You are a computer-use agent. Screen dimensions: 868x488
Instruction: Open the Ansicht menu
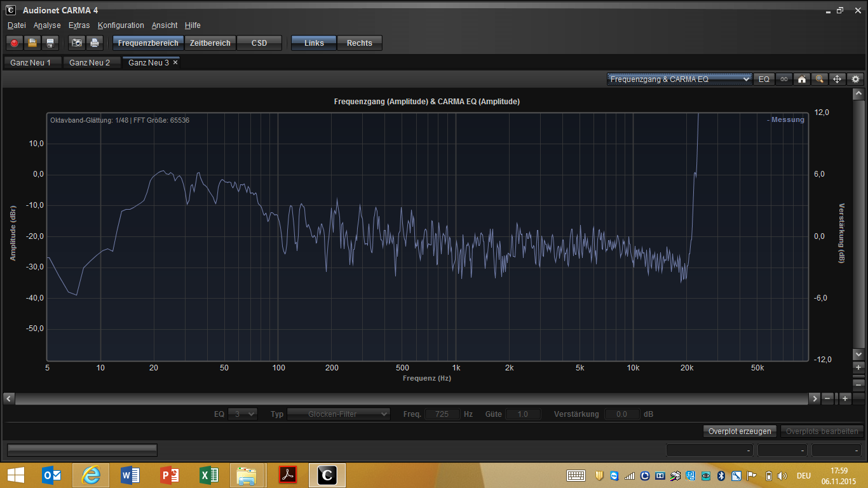[x=165, y=25]
